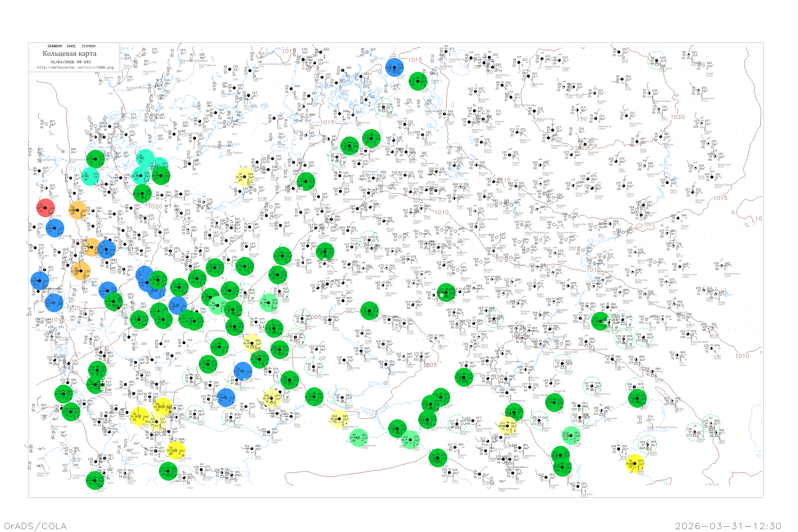Screen dimensions: 798x532
Task: Click the 1020 isobar label on right edge
Action: coord(677,117)
